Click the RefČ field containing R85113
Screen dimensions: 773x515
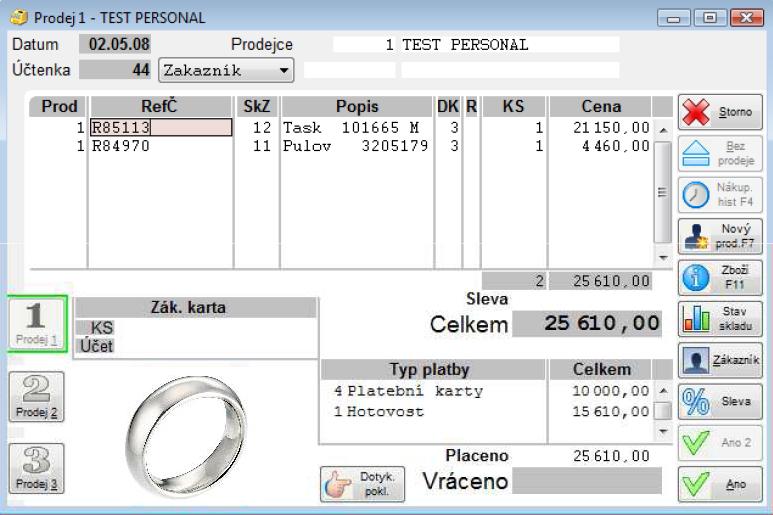click(160, 128)
